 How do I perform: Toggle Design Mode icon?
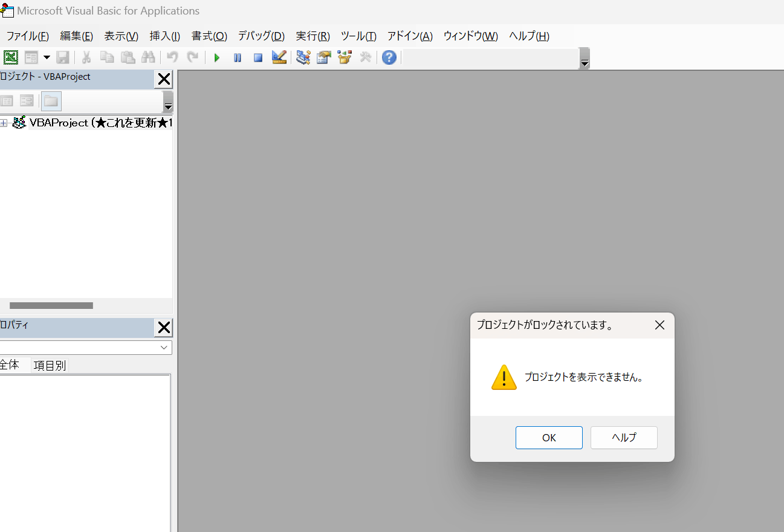pos(279,57)
